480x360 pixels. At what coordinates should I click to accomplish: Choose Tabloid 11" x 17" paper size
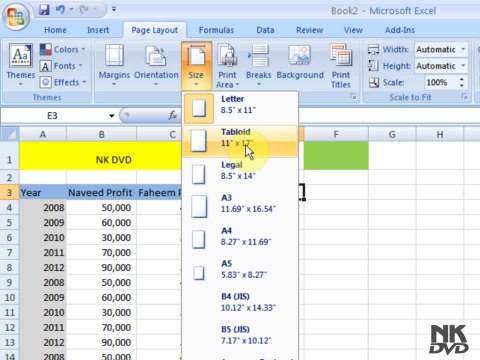240,141
